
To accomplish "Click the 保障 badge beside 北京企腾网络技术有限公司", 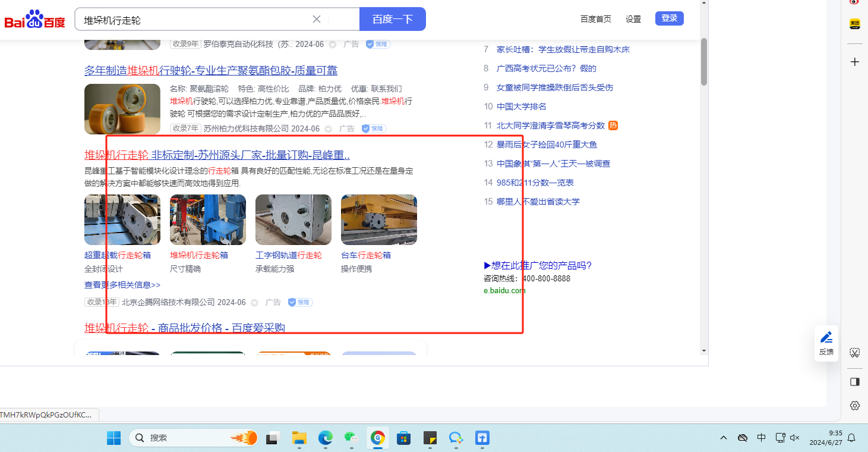I will (x=301, y=302).
